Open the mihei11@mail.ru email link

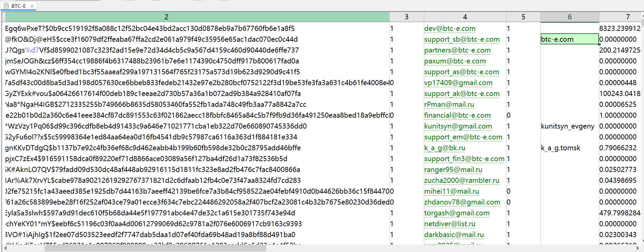coord(452,191)
